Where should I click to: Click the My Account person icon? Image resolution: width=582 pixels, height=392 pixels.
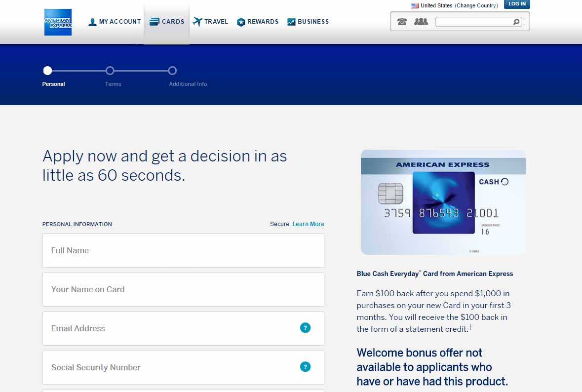point(92,22)
